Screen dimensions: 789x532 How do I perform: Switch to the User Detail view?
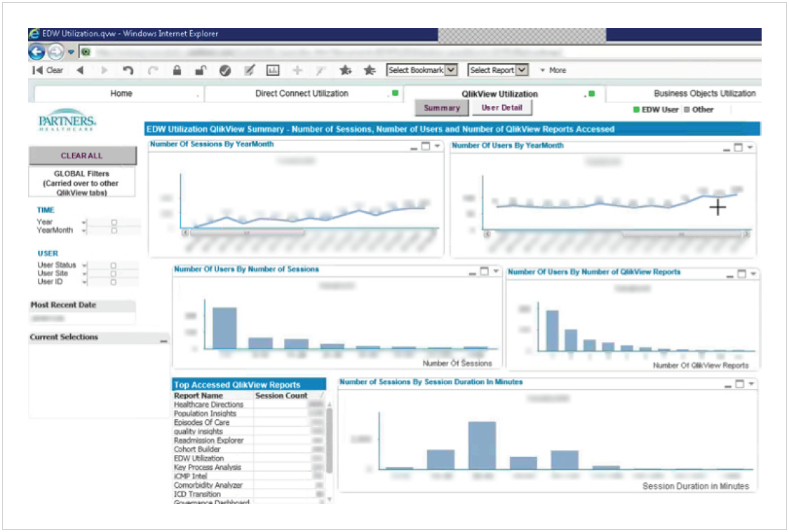tap(501, 108)
